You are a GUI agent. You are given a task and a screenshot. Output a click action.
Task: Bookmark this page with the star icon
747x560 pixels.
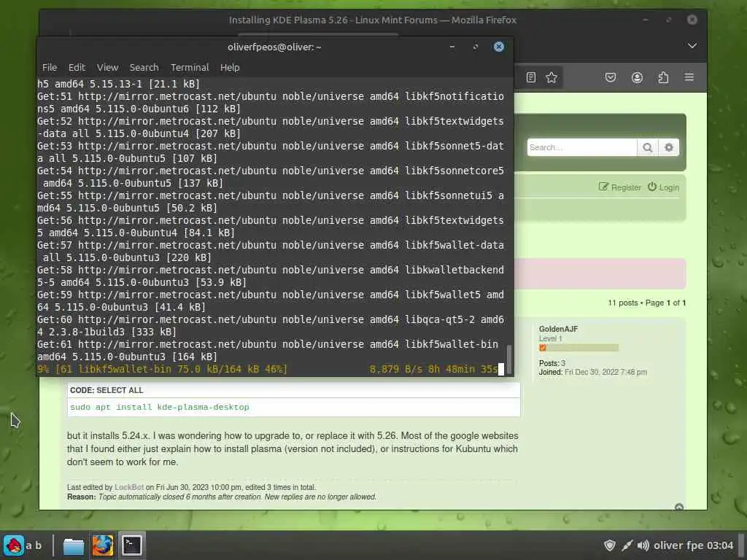pyautogui.click(x=551, y=77)
